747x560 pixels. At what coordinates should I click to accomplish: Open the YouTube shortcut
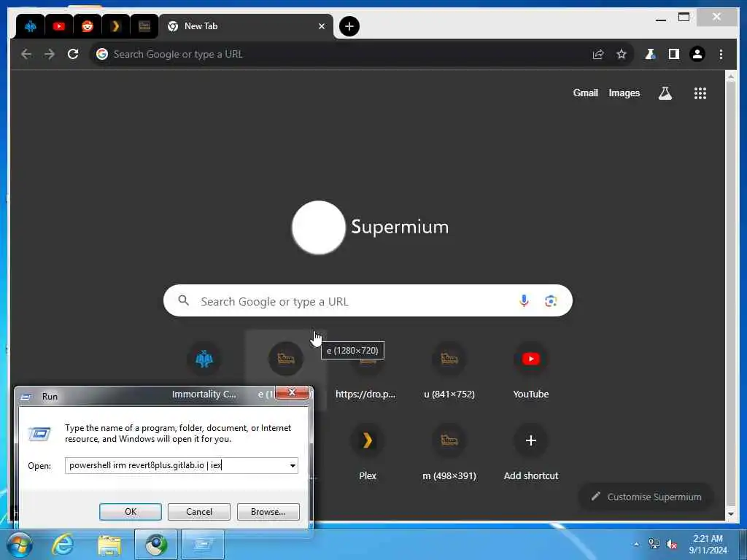[531, 369]
